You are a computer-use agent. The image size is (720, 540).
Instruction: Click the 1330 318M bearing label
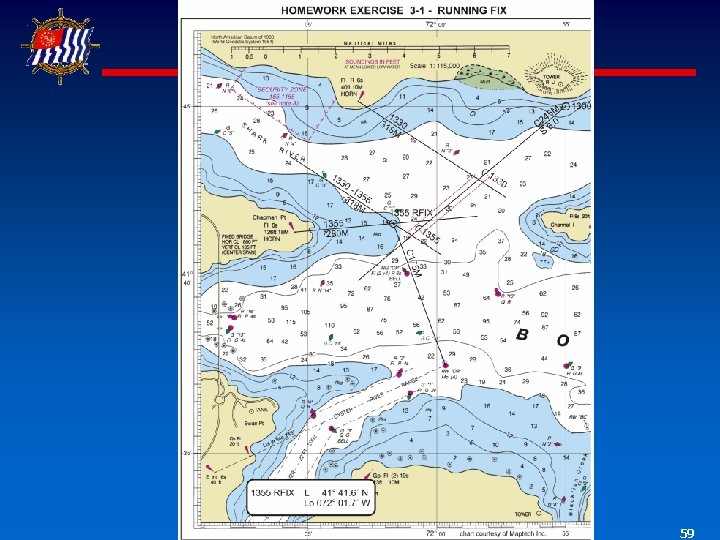[x=395, y=126]
